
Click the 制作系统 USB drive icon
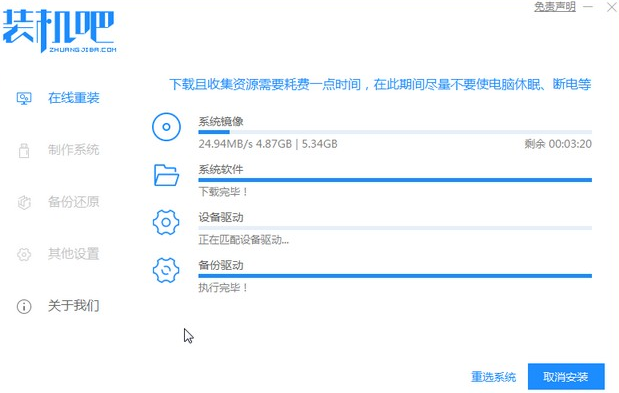[x=24, y=150]
